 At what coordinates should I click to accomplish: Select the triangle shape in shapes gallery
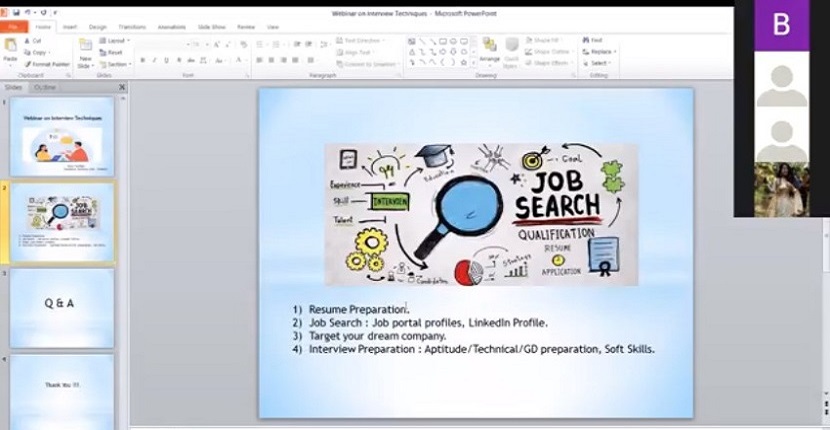click(x=412, y=52)
